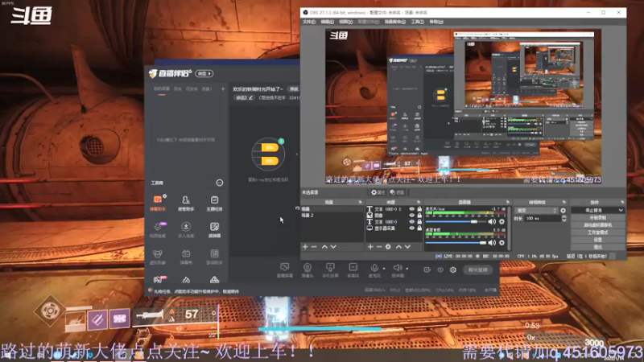Open the 桌面音频 audio settings gear
The width and height of the screenshot is (644, 362).
click(x=502, y=243)
